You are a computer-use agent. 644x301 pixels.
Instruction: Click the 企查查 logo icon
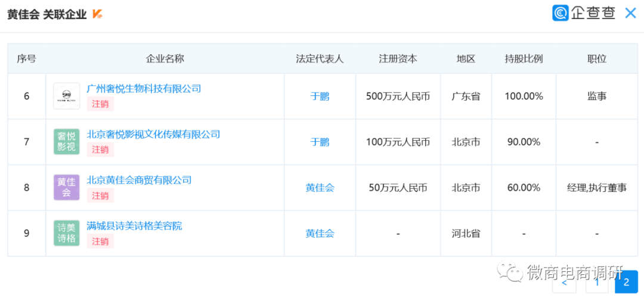click(x=560, y=13)
